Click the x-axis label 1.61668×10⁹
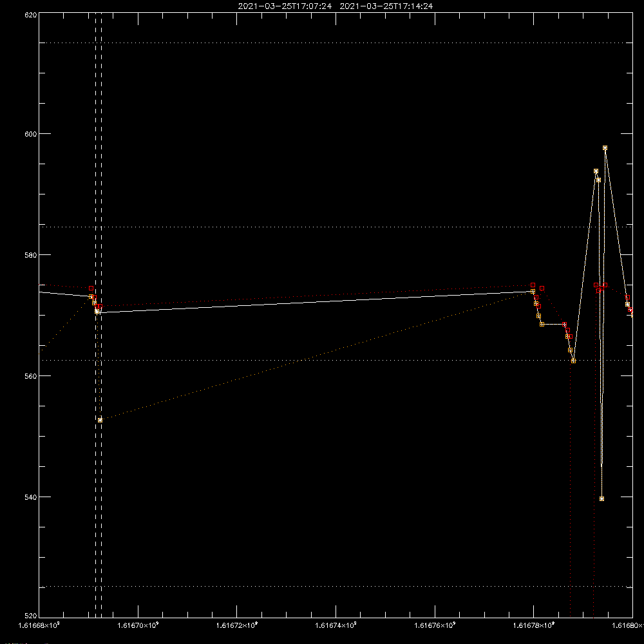Image resolution: width=644 pixels, height=644 pixels. click(39, 625)
